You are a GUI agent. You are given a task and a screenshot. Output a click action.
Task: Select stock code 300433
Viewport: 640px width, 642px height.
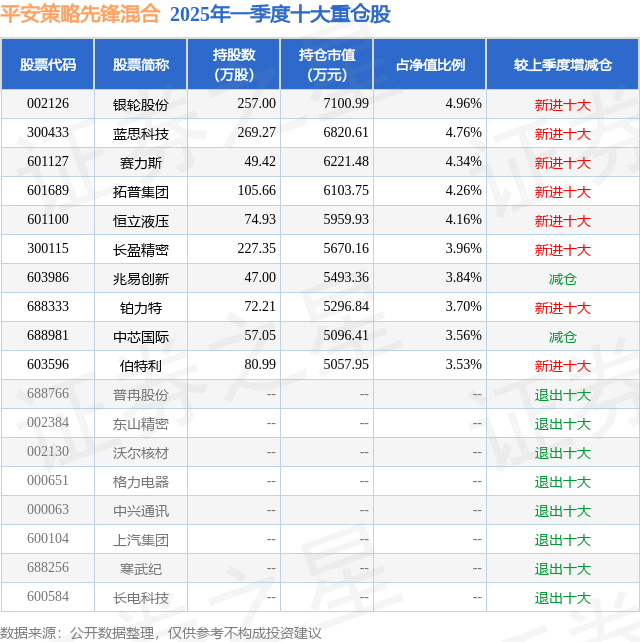click(48, 133)
